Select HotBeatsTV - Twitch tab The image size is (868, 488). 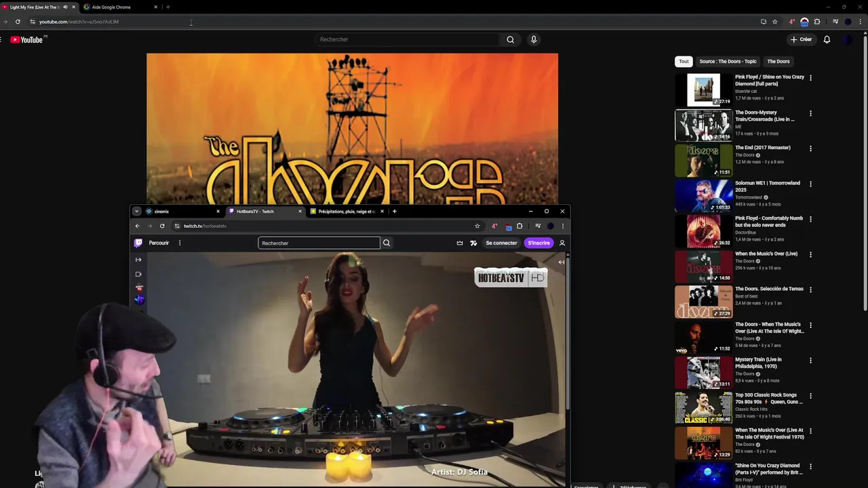(x=264, y=211)
